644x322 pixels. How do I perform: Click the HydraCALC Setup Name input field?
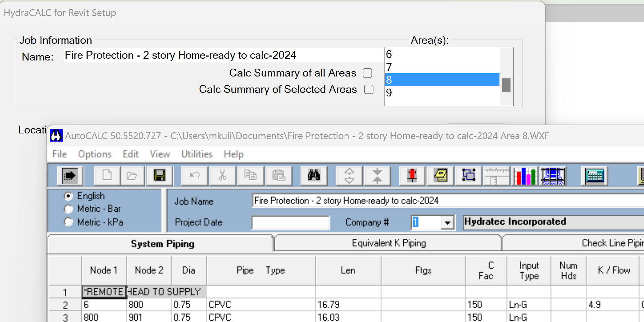coord(224,55)
